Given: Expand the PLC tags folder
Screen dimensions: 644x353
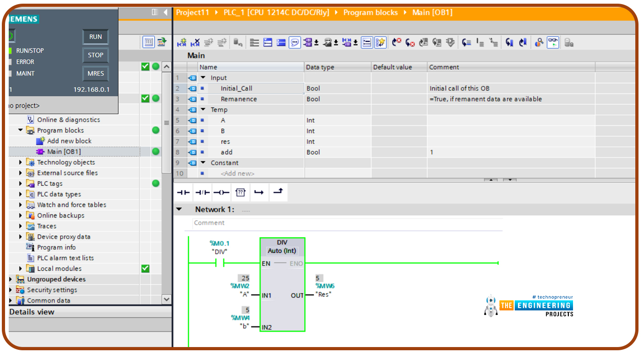Looking at the screenshot, I should coord(20,184).
